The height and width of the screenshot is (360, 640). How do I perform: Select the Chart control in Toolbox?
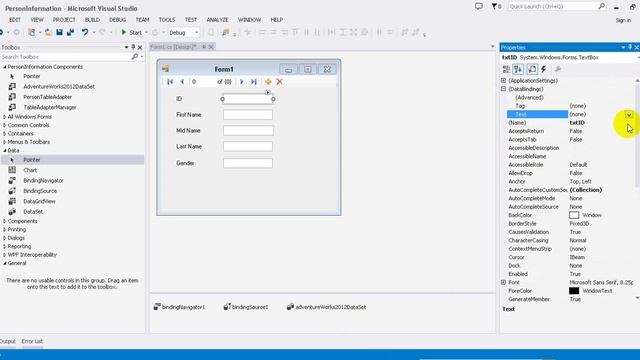[30, 170]
